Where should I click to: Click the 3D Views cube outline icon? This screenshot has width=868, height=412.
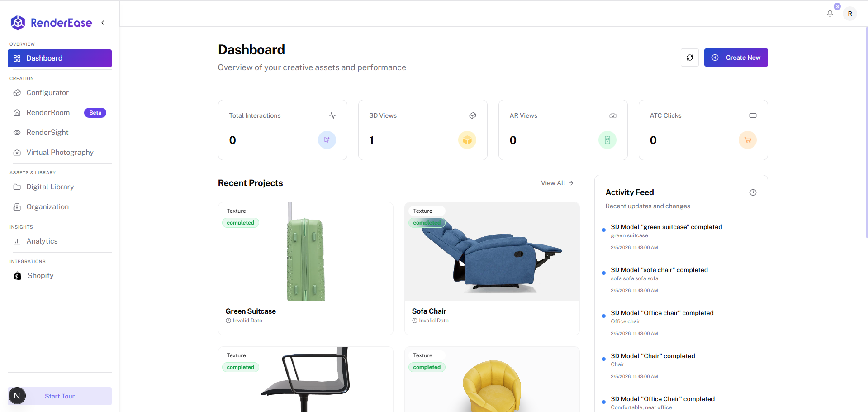point(473,115)
